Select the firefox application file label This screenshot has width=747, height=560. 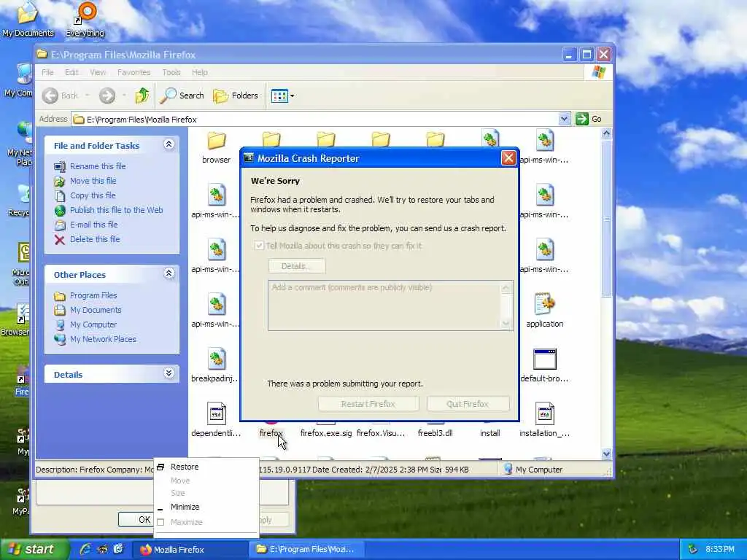click(271, 433)
